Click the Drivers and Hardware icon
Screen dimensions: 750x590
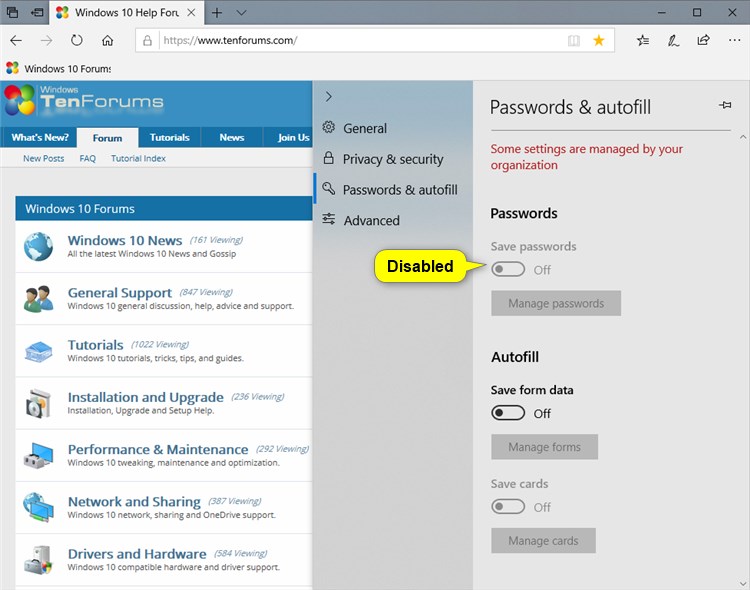pyautogui.click(x=38, y=560)
